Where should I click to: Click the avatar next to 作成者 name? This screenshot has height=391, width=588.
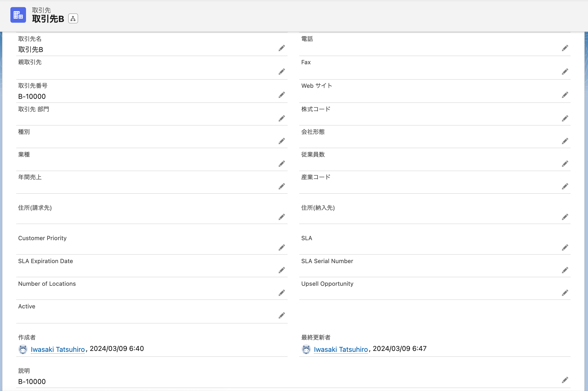point(23,349)
